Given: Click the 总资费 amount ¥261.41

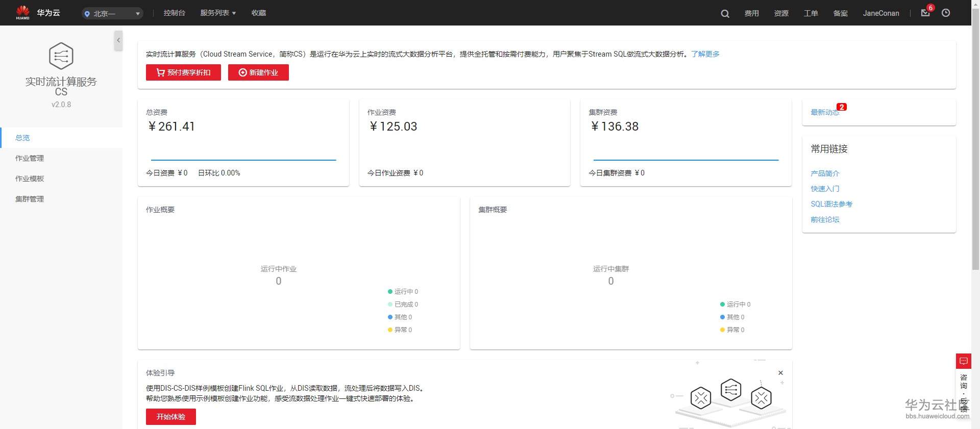Looking at the screenshot, I should (x=171, y=127).
